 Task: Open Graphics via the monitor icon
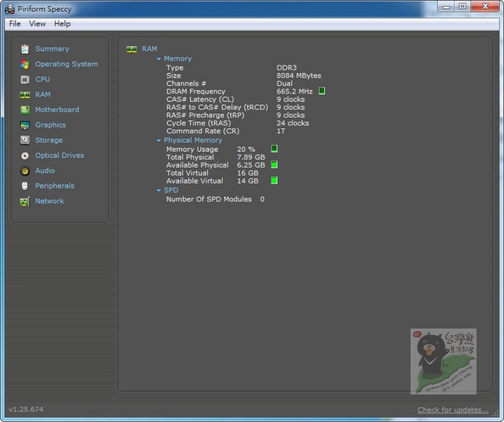point(25,125)
